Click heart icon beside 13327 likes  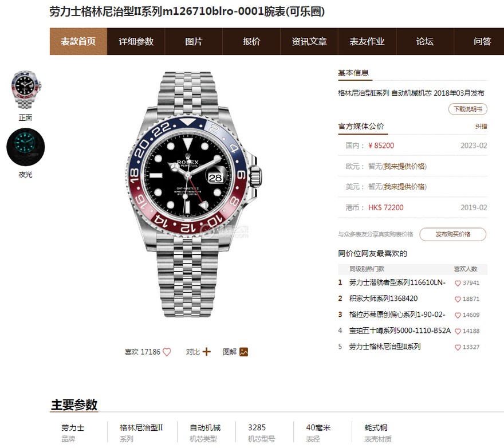coord(458,347)
